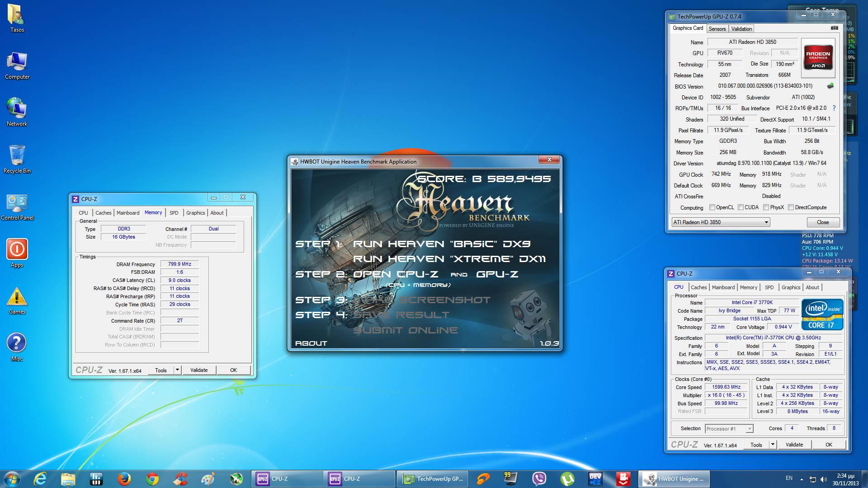Open the Paint palette taskbar icon

tap(208, 479)
